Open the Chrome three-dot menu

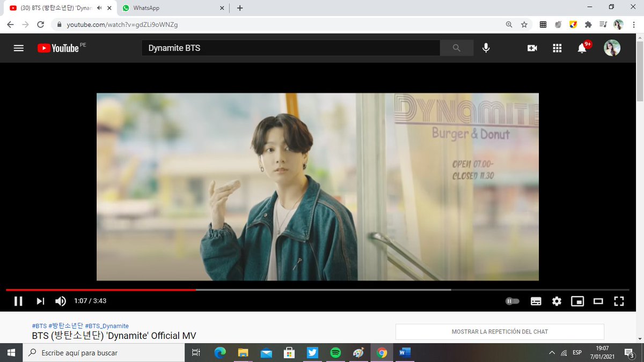tap(634, 25)
